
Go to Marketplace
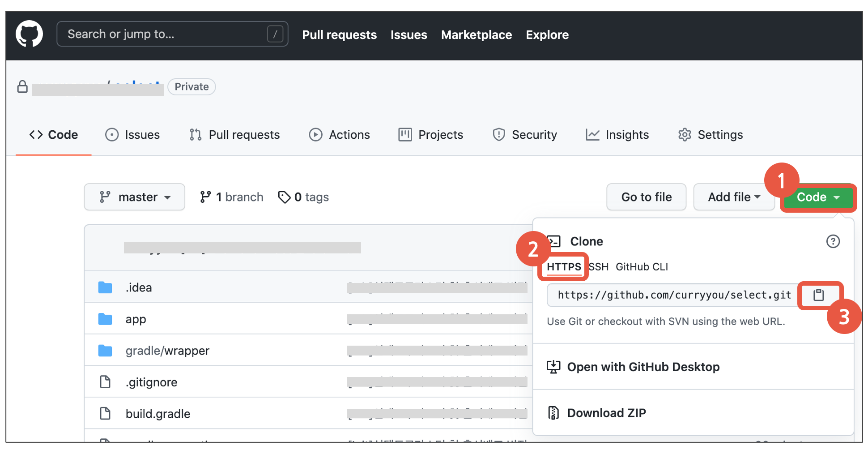(x=476, y=34)
